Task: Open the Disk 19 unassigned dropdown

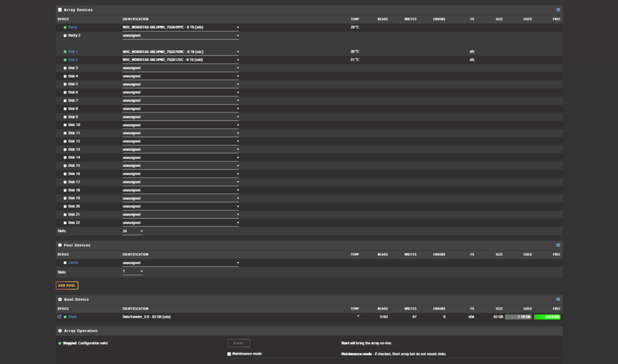Action: coord(180,198)
